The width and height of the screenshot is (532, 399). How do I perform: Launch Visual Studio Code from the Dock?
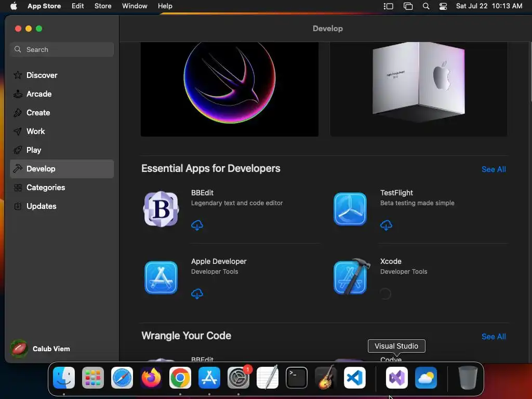(355, 378)
